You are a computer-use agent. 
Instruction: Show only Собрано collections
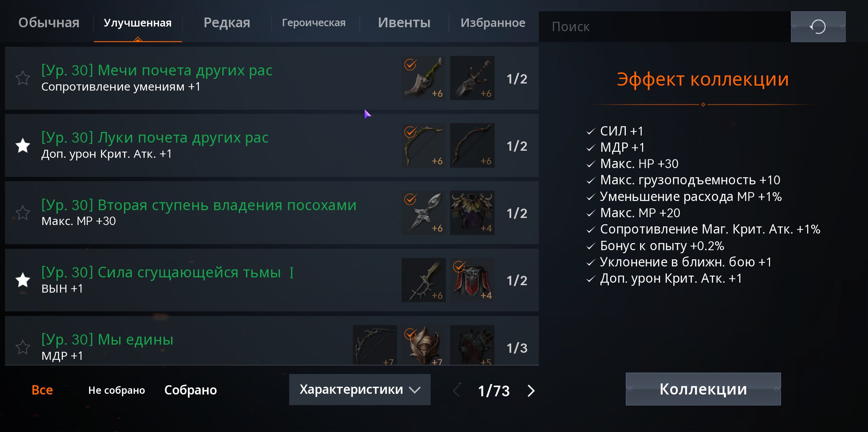(x=191, y=390)
